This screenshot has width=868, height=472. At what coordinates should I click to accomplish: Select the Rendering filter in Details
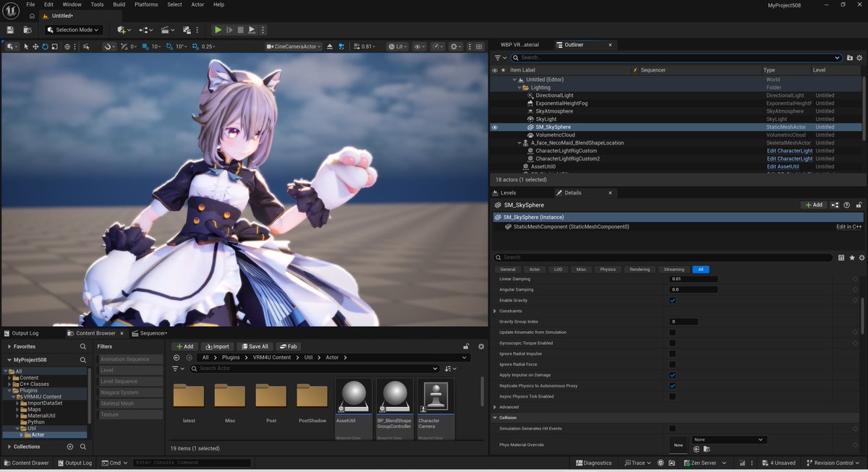click(639, 270)
